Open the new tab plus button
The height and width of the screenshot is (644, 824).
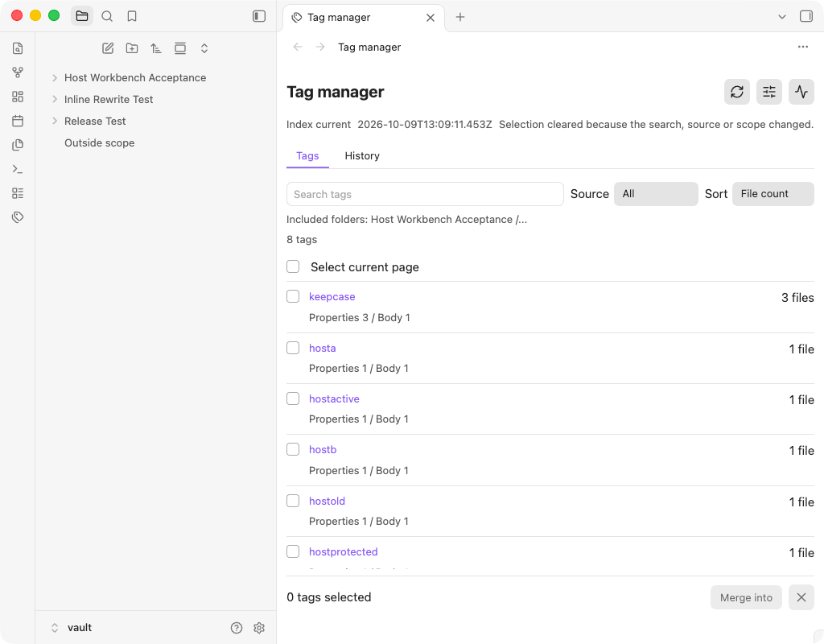(459, 17)
